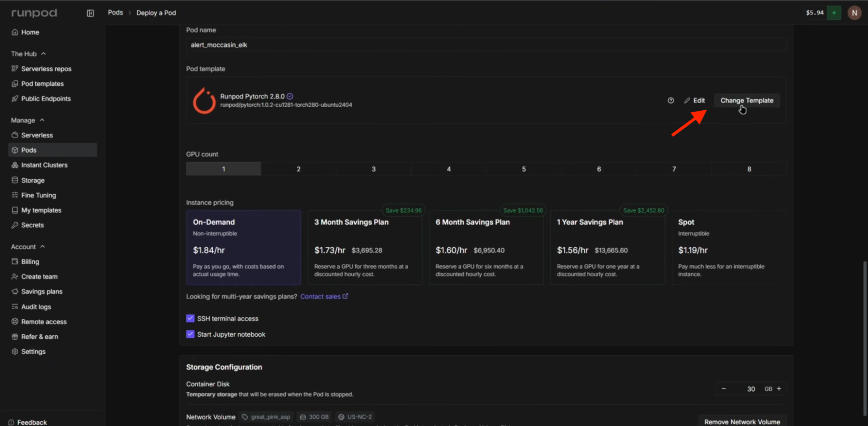Edit the pod template
868x426 pixels.
click(694, 100)
